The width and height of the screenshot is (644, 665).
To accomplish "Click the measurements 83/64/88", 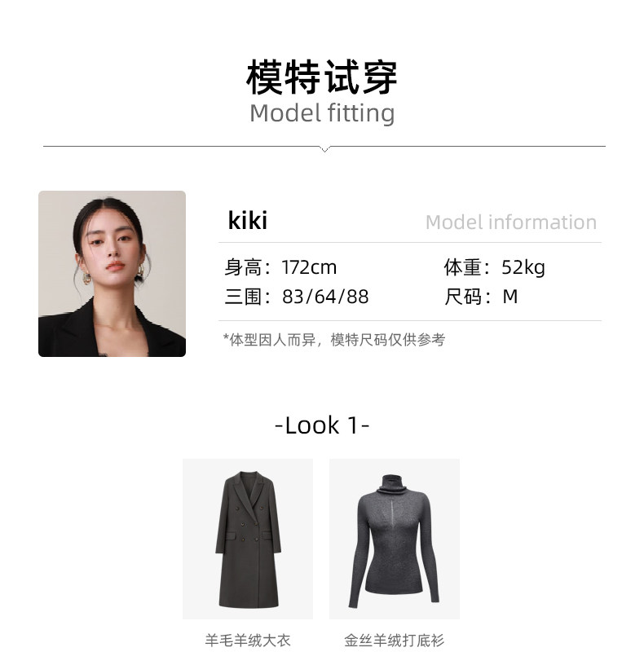I will (325, 297).
